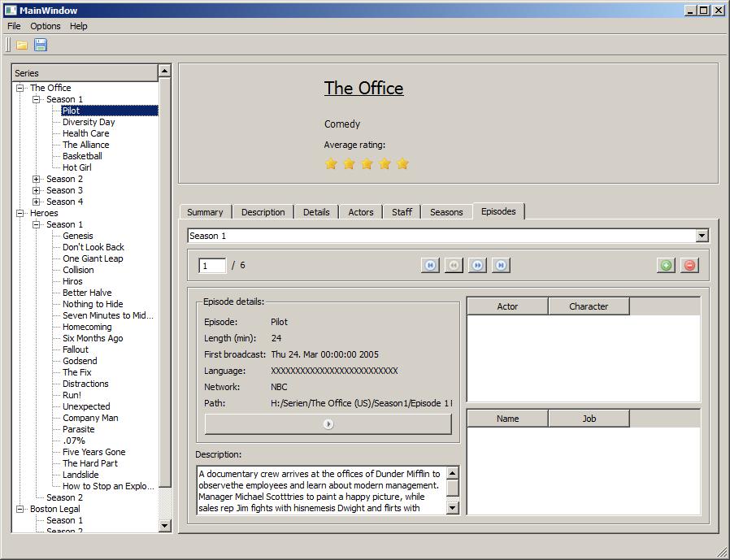Click the series tree scroll up arrow

[164, 71]
